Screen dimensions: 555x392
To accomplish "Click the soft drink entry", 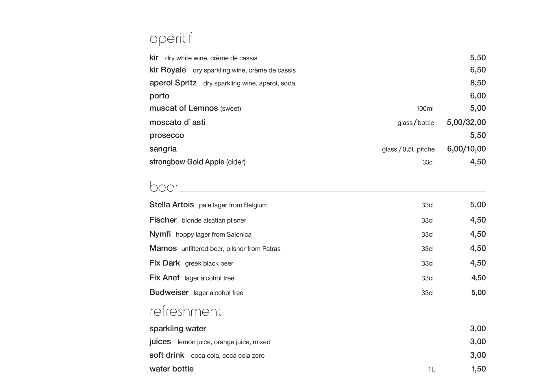I will coord(166,355).
